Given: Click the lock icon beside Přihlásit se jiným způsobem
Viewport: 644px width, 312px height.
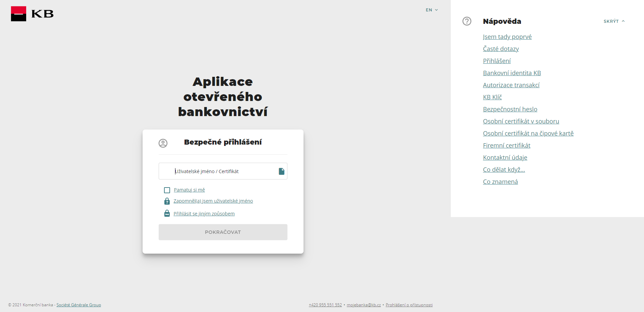Looking at the screenshot, I should tap(167, 213).
